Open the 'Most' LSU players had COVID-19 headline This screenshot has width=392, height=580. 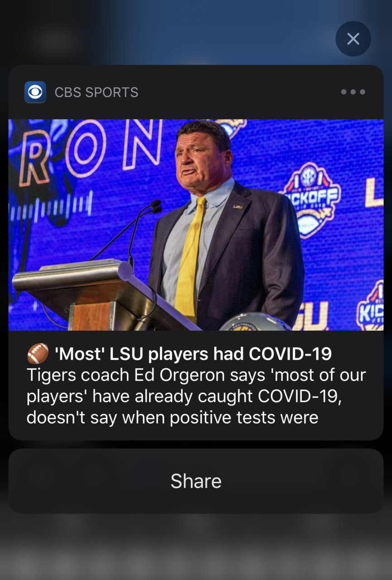pos(193,354)
